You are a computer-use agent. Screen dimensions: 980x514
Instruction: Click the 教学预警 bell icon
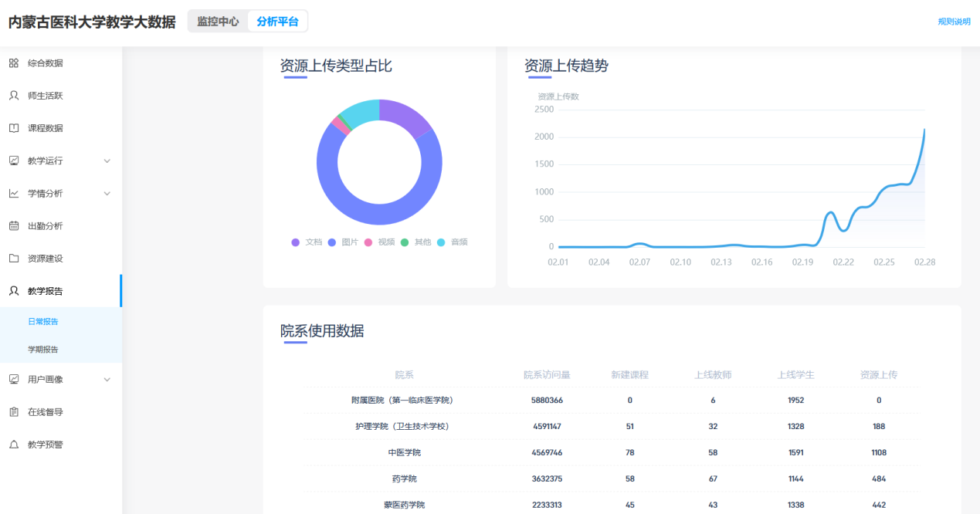(x=14, y=445)
